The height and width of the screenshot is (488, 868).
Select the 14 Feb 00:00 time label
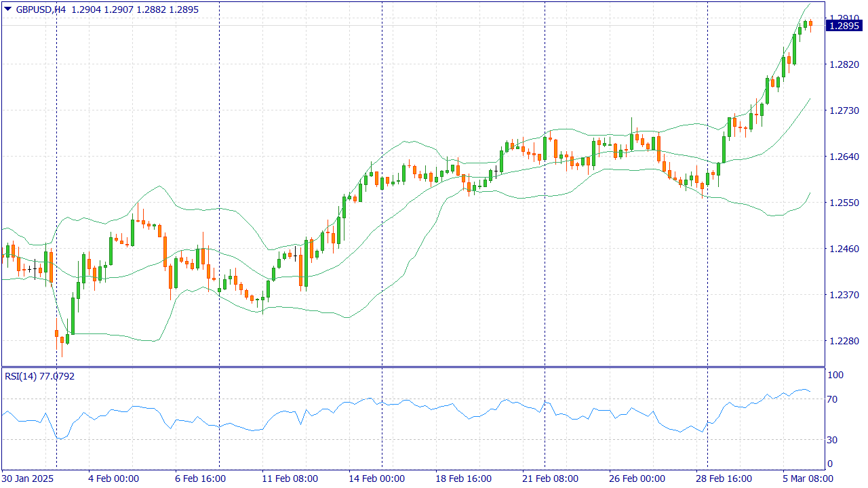pyautogui.click(x=376, y=479)
